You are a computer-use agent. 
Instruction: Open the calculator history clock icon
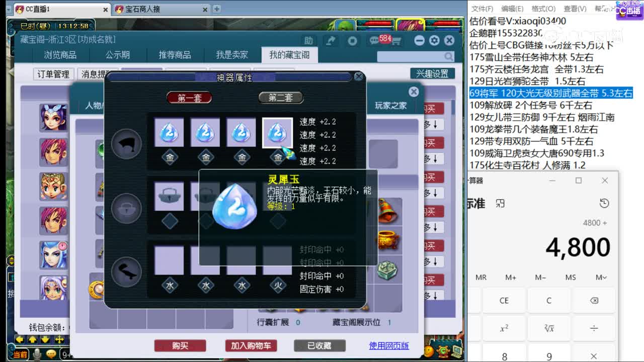coord(604,203)
